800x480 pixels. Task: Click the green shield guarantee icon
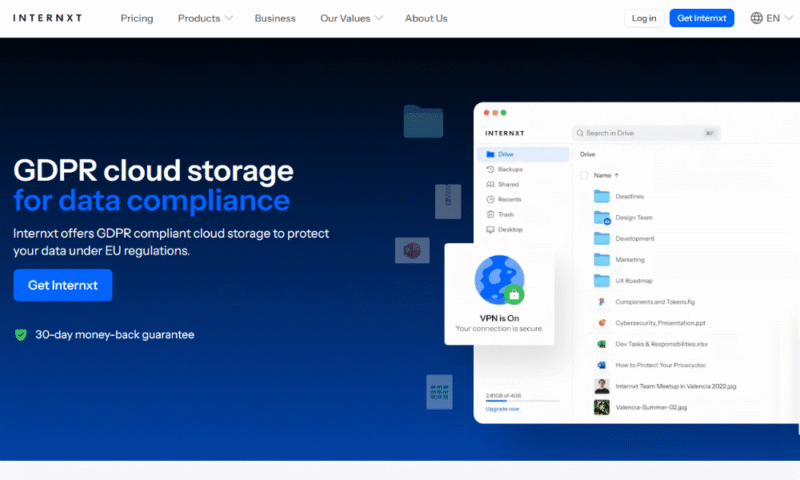(x=20, y=335)
